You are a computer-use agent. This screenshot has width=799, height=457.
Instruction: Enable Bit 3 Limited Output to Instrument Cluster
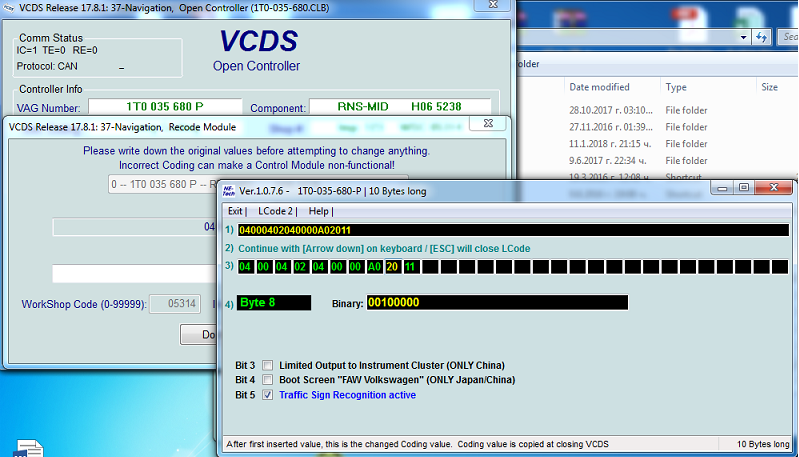(x=267, y=365)
